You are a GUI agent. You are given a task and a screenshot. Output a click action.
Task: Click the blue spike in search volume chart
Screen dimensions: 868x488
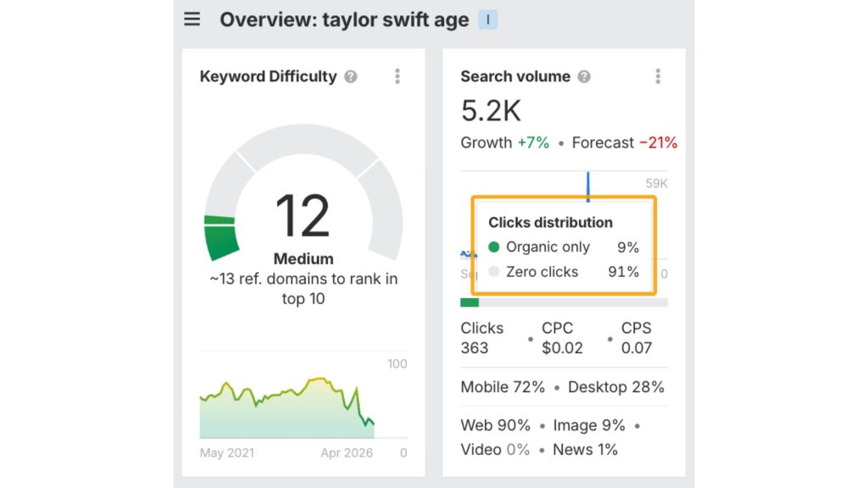pyautogui.click(x=588, y=186)
